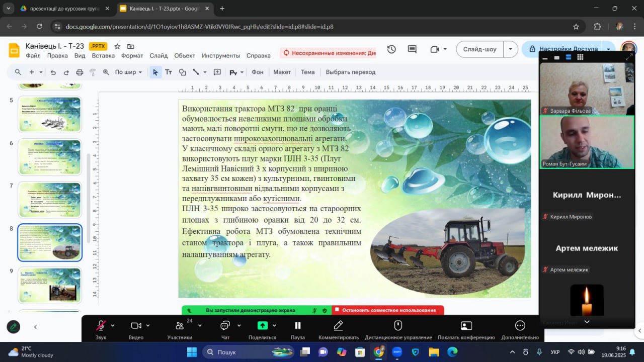
Task: Expand video options arrow next to Видео
Action: [148, 325]
